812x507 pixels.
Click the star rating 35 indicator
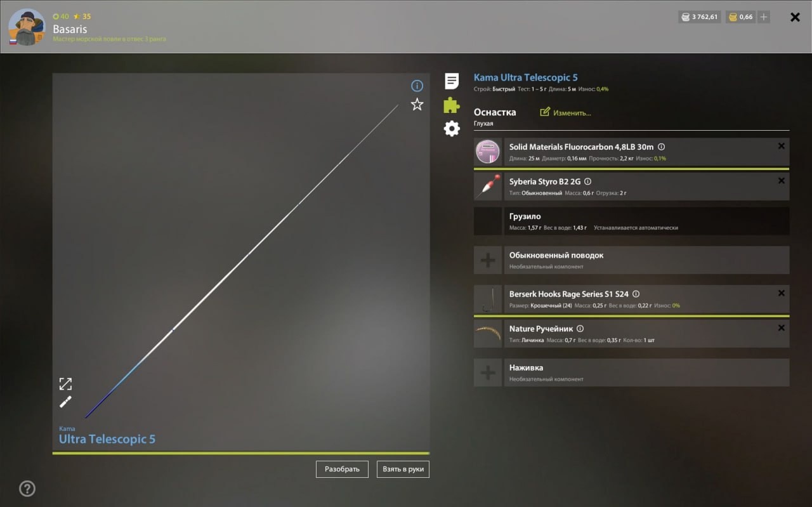coord(82,16)
